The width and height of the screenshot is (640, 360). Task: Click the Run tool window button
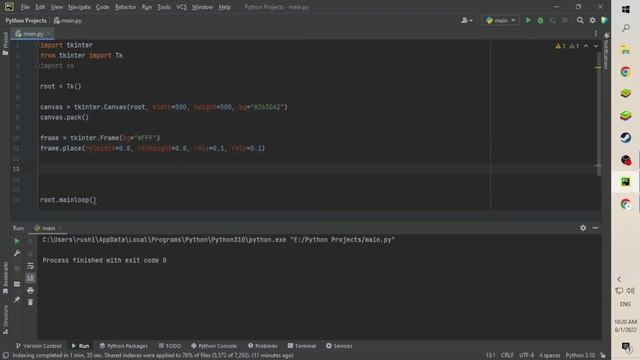click(80, 346)
